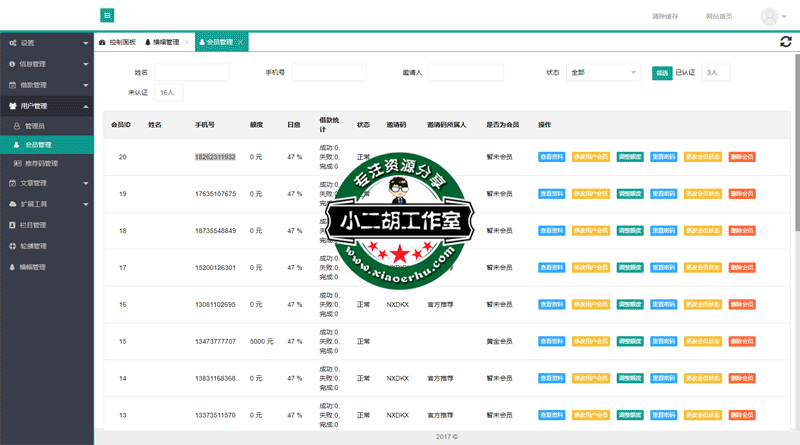
Task: Close the 横幅管理 tab with its X
Action: pyautogui.click(x=186, y=42)
